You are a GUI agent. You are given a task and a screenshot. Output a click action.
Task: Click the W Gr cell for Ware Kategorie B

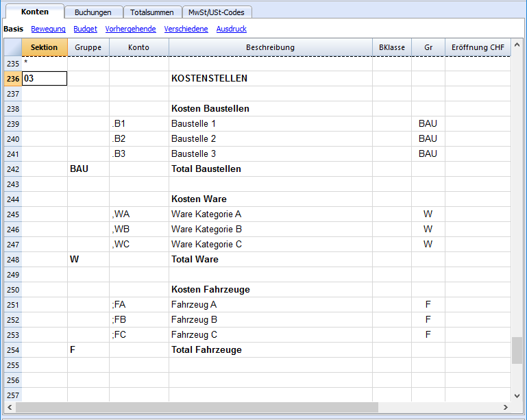(428, 229)
